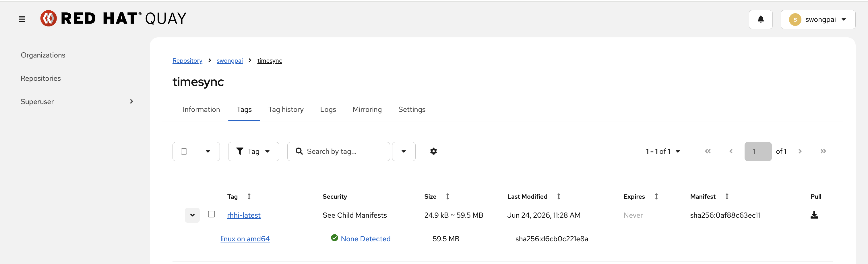
Task: Open the swongpai user menu dropdown
Action: click(818, 20)
